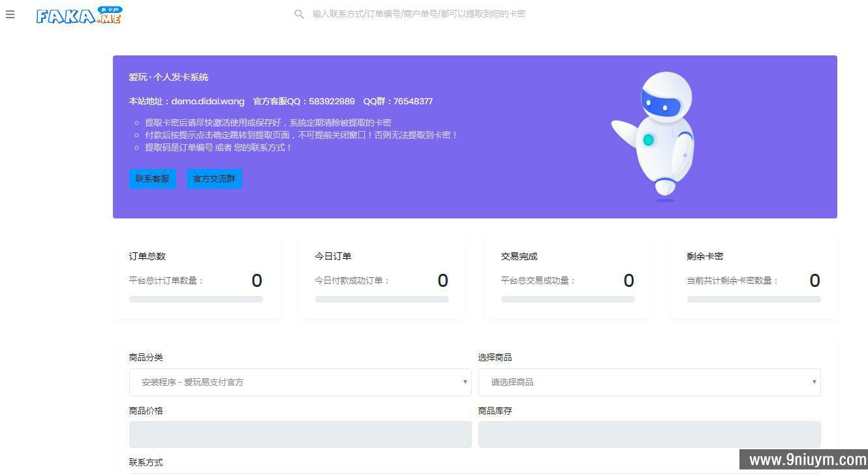Click the 订单总数 progress bar
This screenshot has width=868, height=474.
coord(196,299)
